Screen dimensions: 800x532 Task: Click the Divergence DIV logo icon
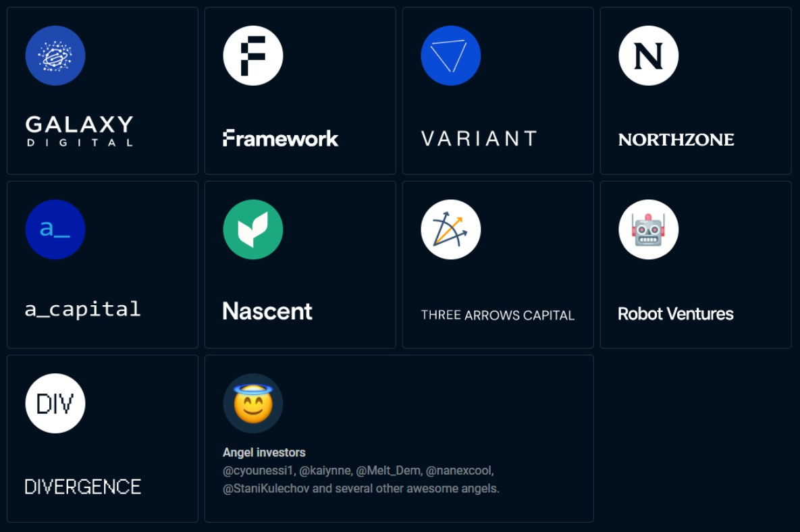[x=55, y=403]
